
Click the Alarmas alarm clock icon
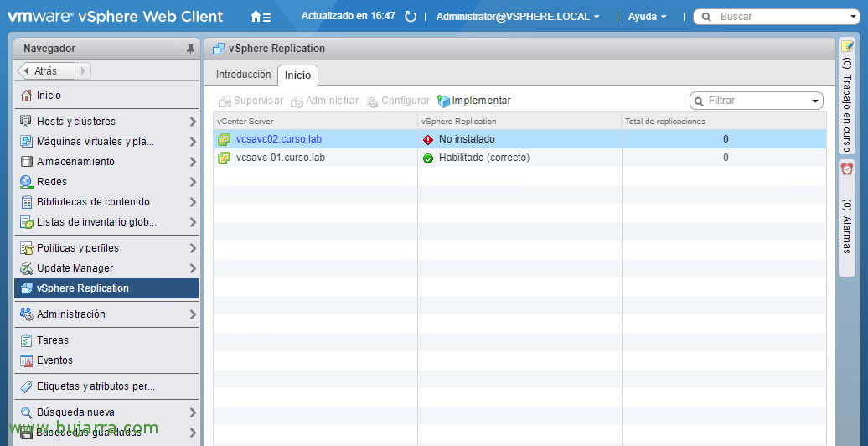click(x=846, y=169)
